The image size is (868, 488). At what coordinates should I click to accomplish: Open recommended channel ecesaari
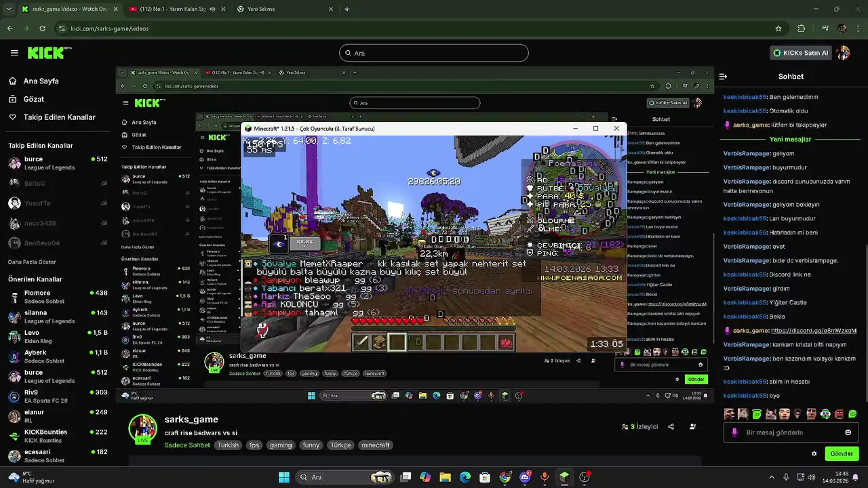click(x=58, y=456)
